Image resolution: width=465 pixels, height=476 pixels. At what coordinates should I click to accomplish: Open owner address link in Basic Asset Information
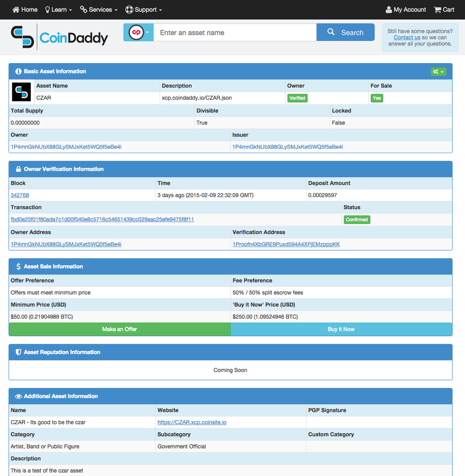pos(66,147)
